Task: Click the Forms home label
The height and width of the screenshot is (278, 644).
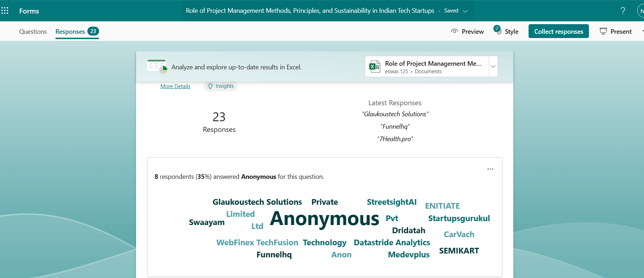Action: click(29, 11)
